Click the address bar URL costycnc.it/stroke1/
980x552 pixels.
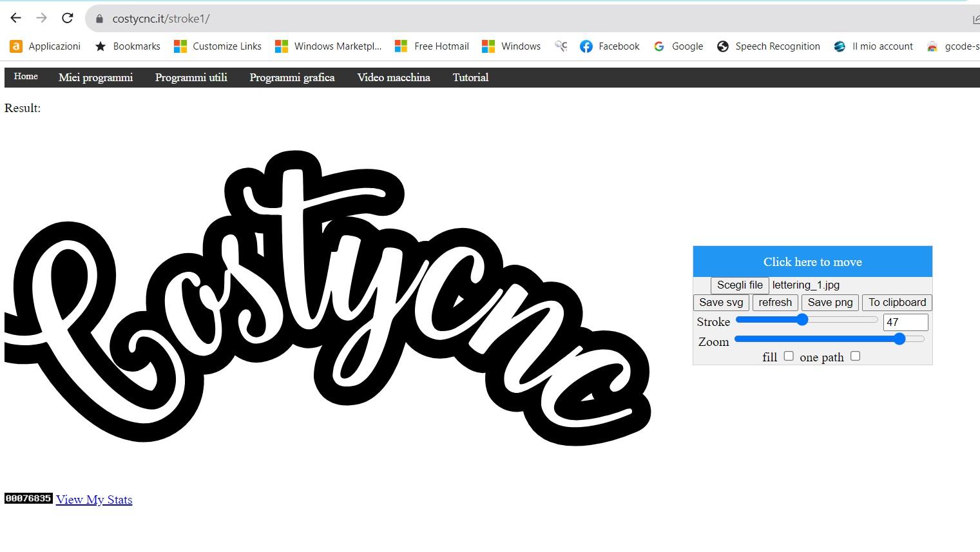(161, 19)
